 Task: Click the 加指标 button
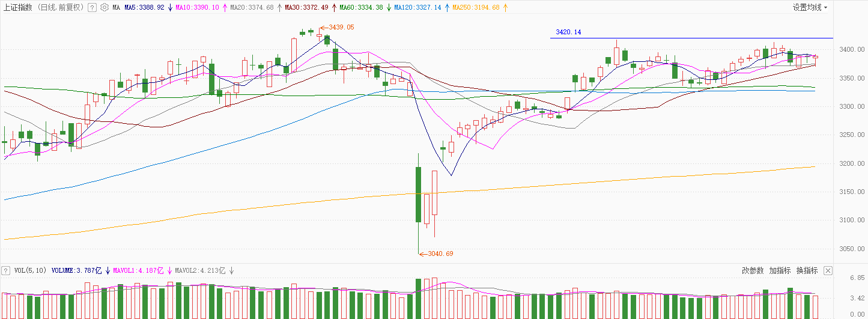(780, 270)
